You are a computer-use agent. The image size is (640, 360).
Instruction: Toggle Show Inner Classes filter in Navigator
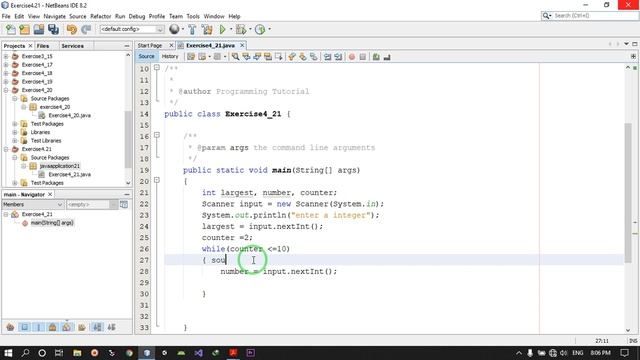point(67,327)
